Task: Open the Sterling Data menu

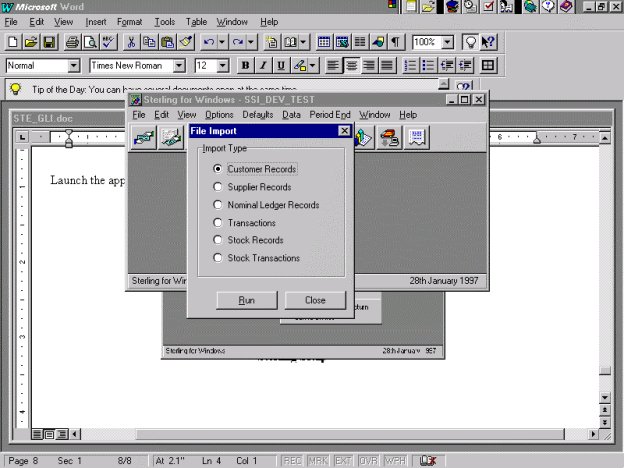Action: (291, 115)
